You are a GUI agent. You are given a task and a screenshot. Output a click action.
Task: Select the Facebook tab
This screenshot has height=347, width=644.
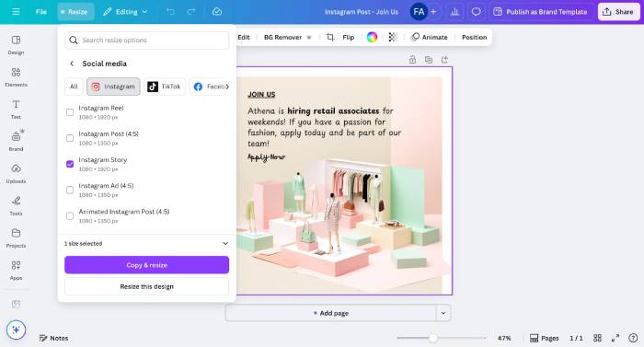pos(209,87)
